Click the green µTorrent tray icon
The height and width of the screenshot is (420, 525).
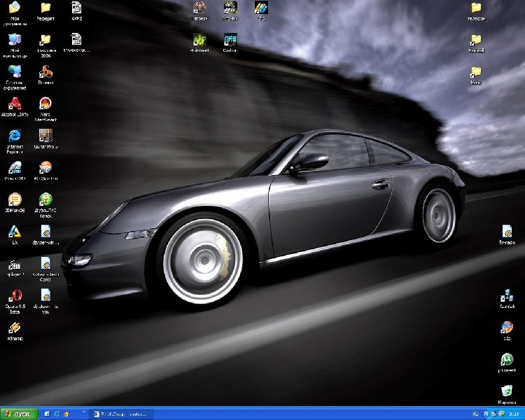coord(501,414)
